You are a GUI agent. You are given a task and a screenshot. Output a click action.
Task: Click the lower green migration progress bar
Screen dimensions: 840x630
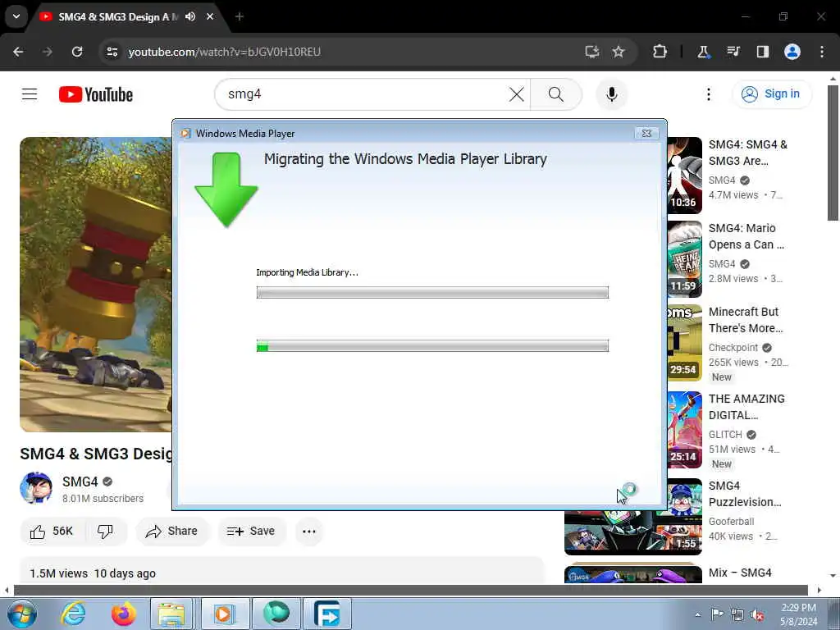(432, 346)
